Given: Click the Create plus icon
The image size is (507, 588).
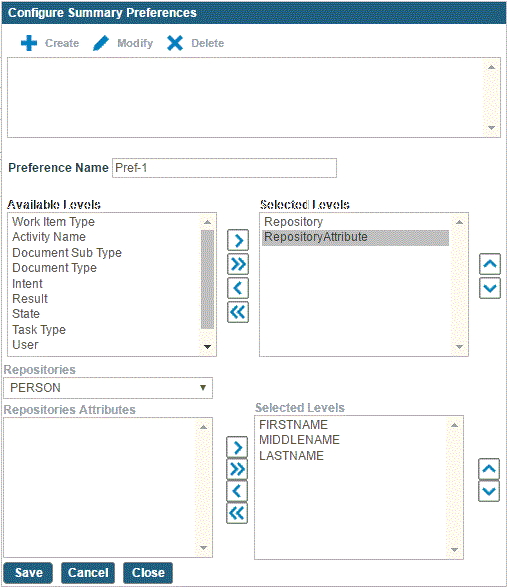Looking at the screenshot, I should click(29, 43).
